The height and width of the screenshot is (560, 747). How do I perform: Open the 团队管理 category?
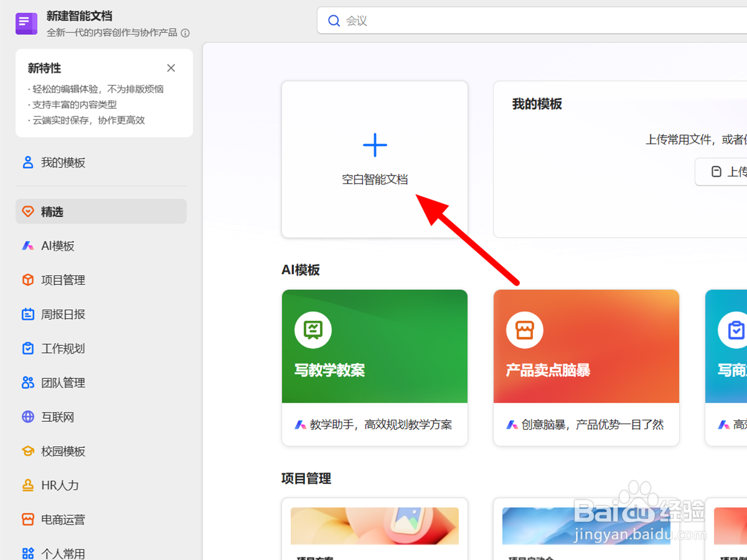tap(101, 383)
